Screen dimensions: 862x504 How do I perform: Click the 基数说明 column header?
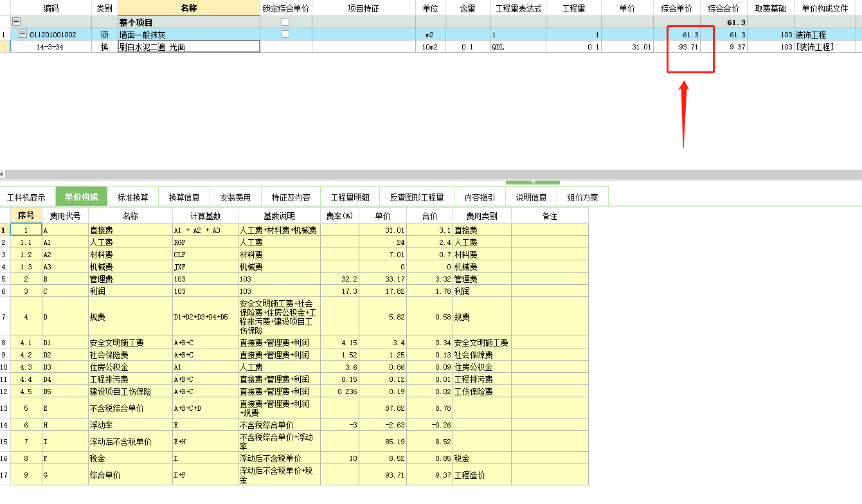tap(279, 216)
